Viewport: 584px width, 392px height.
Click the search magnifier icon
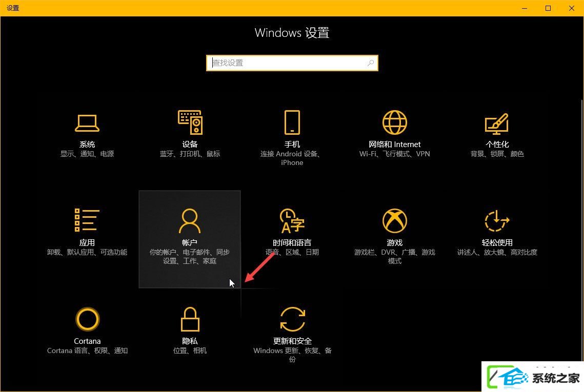(x=371, y=63)
